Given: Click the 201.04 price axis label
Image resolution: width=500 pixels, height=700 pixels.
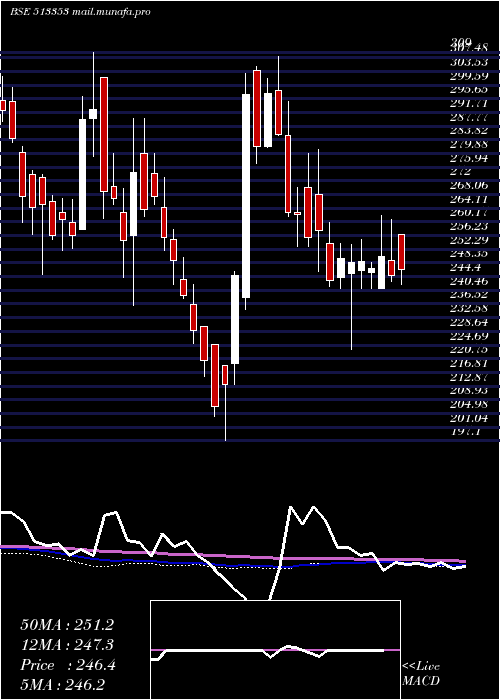Looking at the screenshot, I should point(469,419).
